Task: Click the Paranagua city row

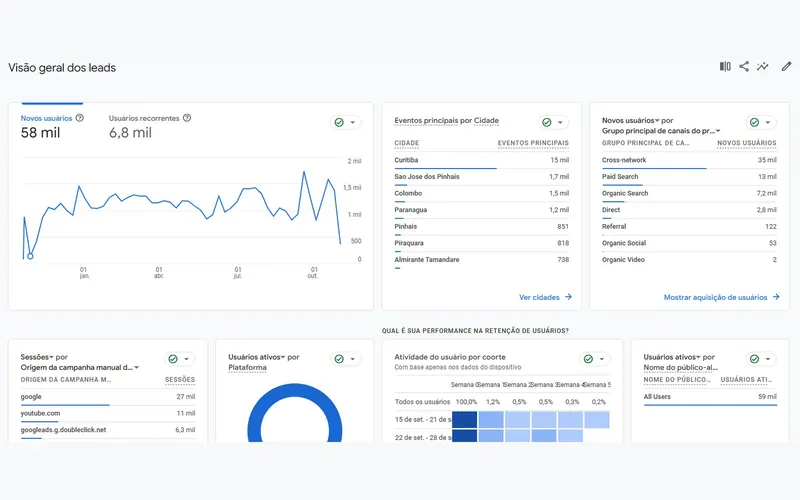Action: pos(481,210)
